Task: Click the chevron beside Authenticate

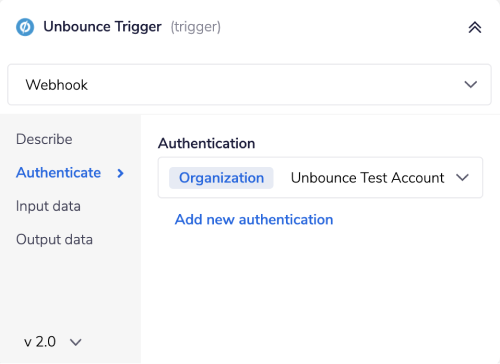Action: pyautogui.click(x=120, y=173)
